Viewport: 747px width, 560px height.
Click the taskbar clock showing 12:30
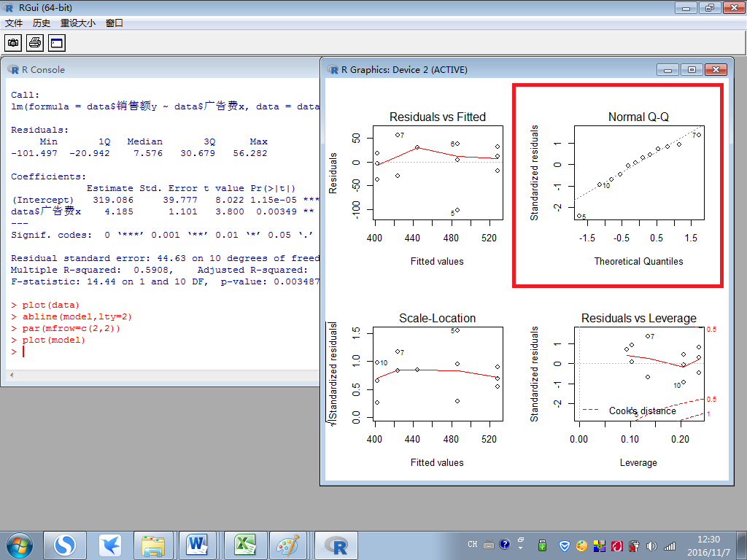(x=708, y=545)
